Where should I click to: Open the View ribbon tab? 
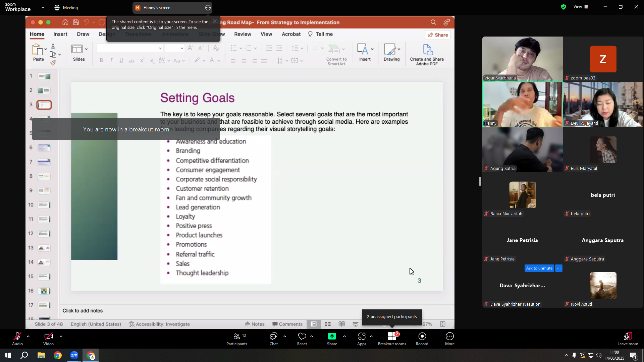click(x=266, y=34)
